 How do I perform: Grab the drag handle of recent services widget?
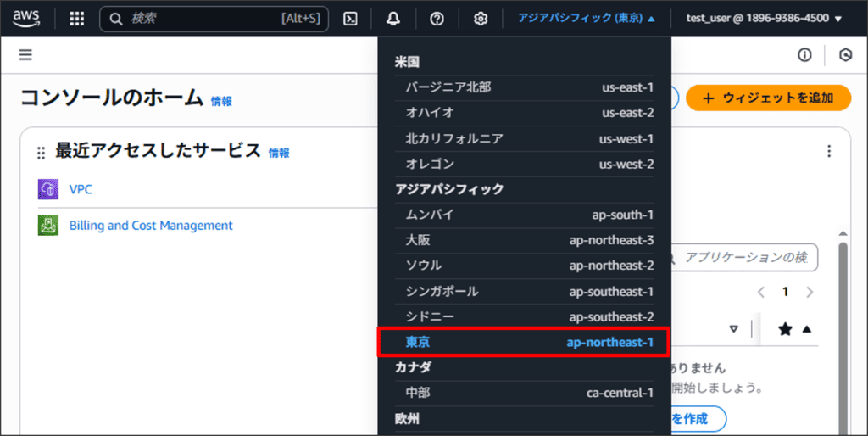[x=41, y=153]
